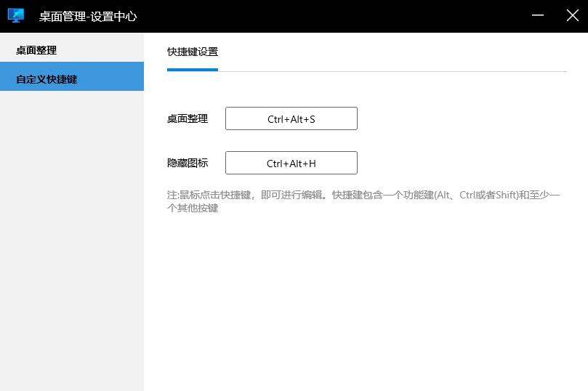The width and height of the screenshot is (588, 391).
Task: Close the settings center window
Action: pyautogui.click(x=572, y=15)
